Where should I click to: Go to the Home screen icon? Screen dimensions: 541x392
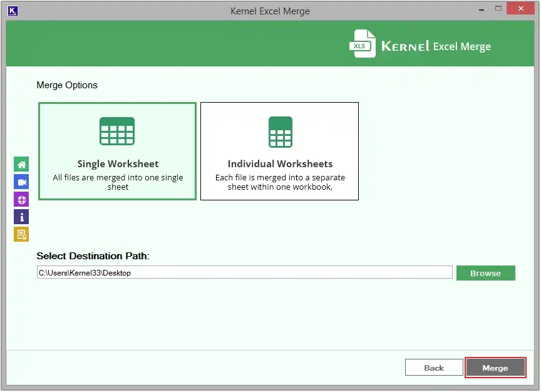coord(21,165)
